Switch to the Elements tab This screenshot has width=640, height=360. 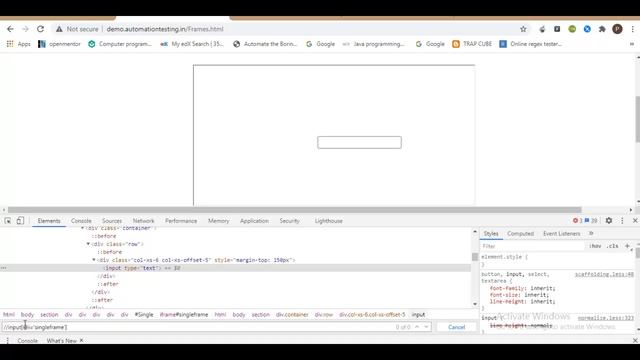click(x=49, y=221)
